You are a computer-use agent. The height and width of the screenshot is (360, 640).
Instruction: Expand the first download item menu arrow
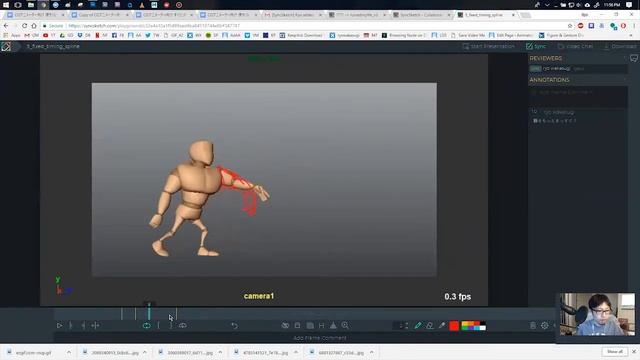(x=69, y=352)
